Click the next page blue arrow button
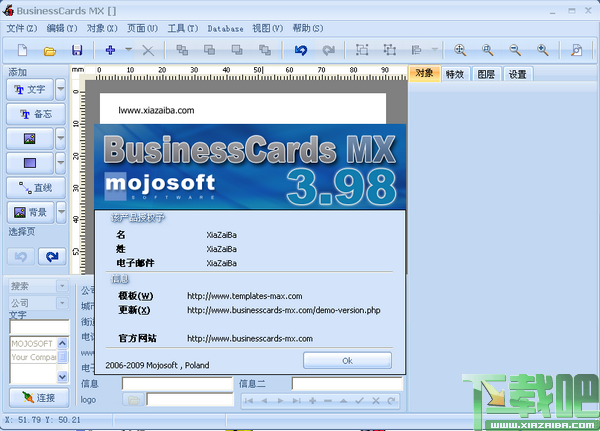Viewport: 600px width, 431px height. point(52,256)
